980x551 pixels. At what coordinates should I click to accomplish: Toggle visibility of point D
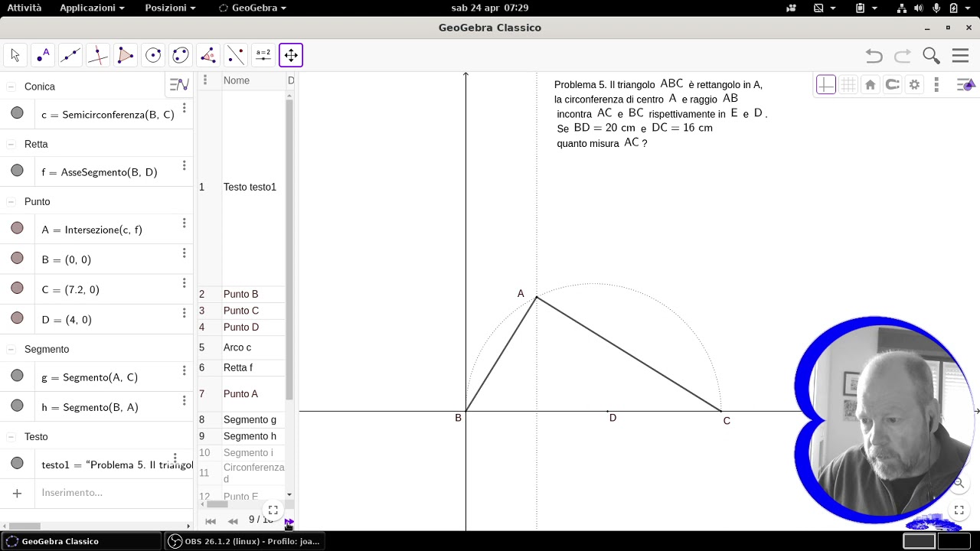[x=17, y=318]
